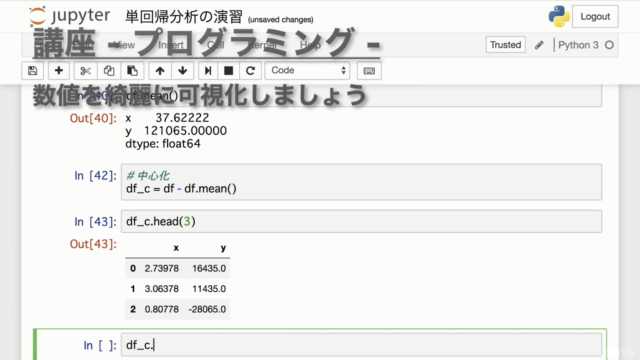640x360 pixels.
Task: Click the 37.62222 output value
Action: click(x=182, y=118)
